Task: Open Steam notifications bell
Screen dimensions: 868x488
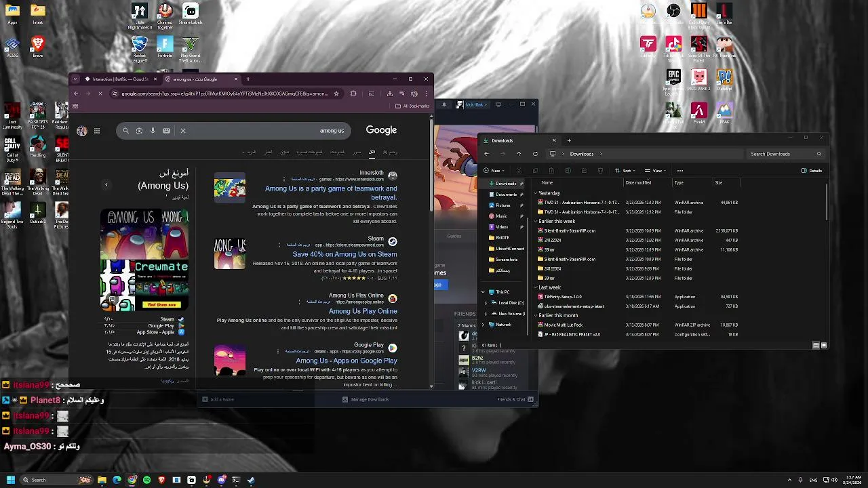Action: tap(444, 104)
